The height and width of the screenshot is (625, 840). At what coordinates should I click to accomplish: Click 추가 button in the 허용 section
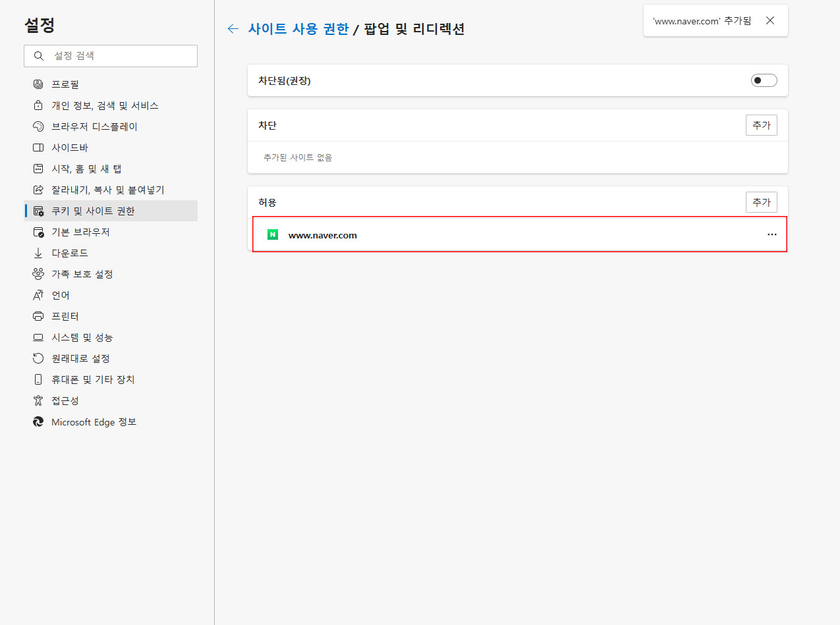762,202
